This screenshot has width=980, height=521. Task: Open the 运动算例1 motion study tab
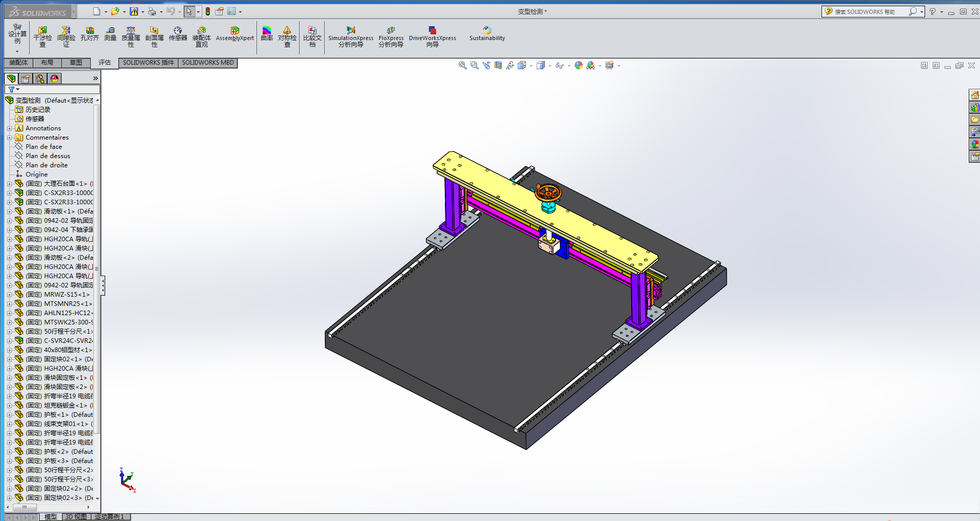point(110,517)
